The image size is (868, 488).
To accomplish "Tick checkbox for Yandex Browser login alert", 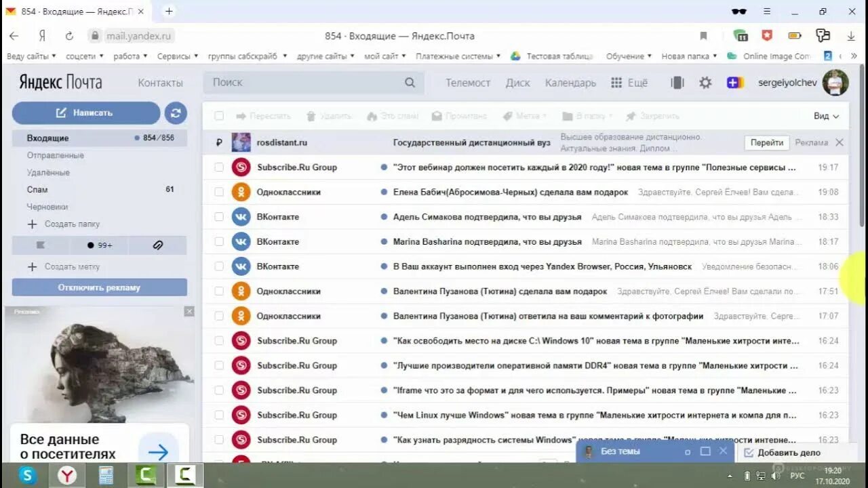I will point(219,266).
